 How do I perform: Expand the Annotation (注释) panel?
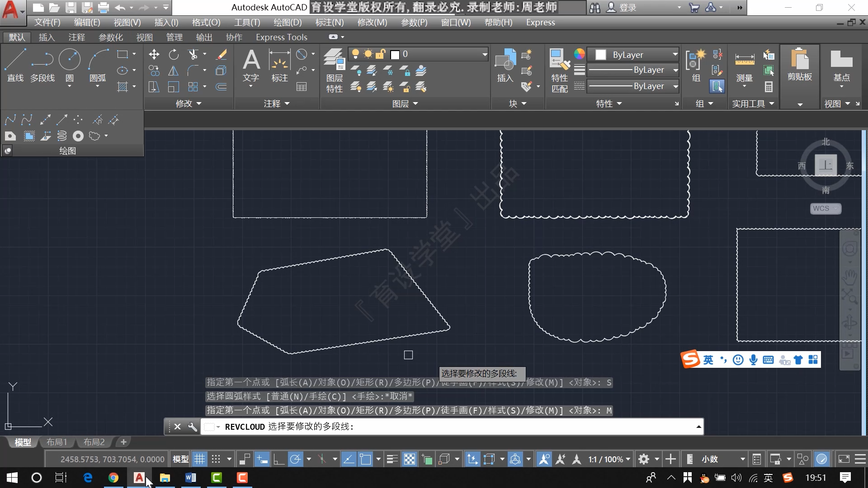pos(277,104)
